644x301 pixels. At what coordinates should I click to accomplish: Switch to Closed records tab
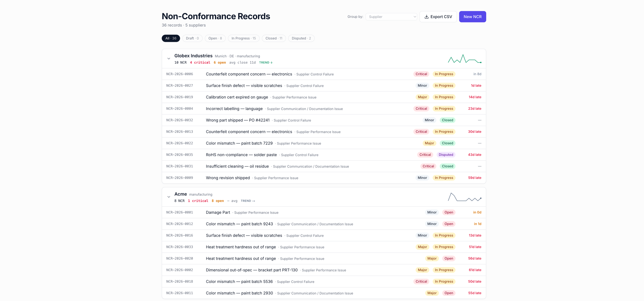pyautogui.click(x=274, y=38)
